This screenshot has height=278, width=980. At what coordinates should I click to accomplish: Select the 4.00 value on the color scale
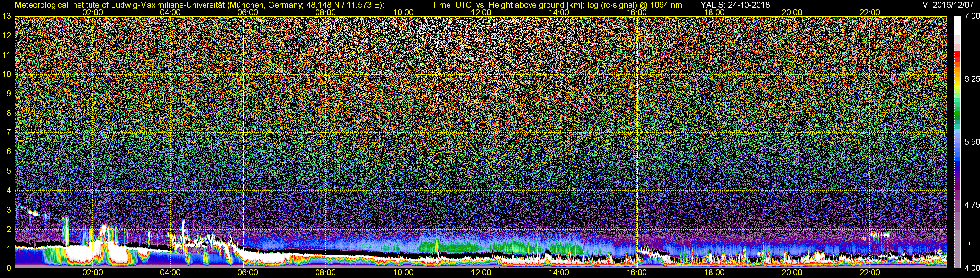972,268
